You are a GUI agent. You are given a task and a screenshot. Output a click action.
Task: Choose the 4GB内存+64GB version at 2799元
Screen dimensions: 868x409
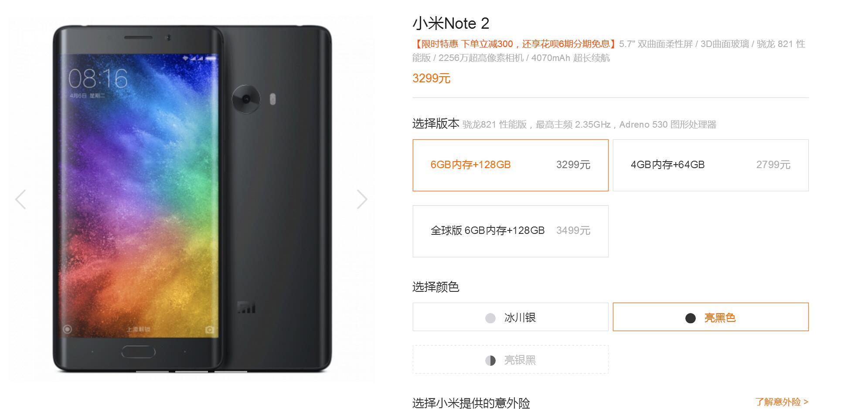(x=711, y=165)
